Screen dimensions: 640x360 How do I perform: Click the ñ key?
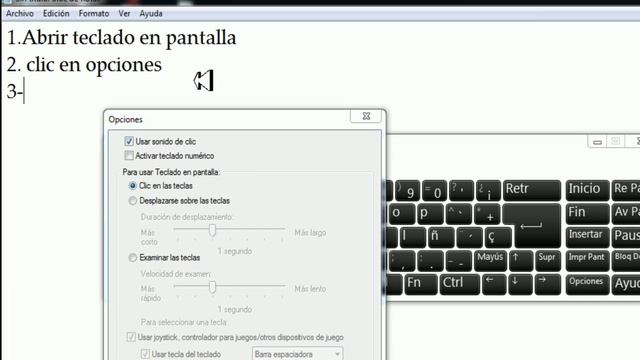[441, 237]
